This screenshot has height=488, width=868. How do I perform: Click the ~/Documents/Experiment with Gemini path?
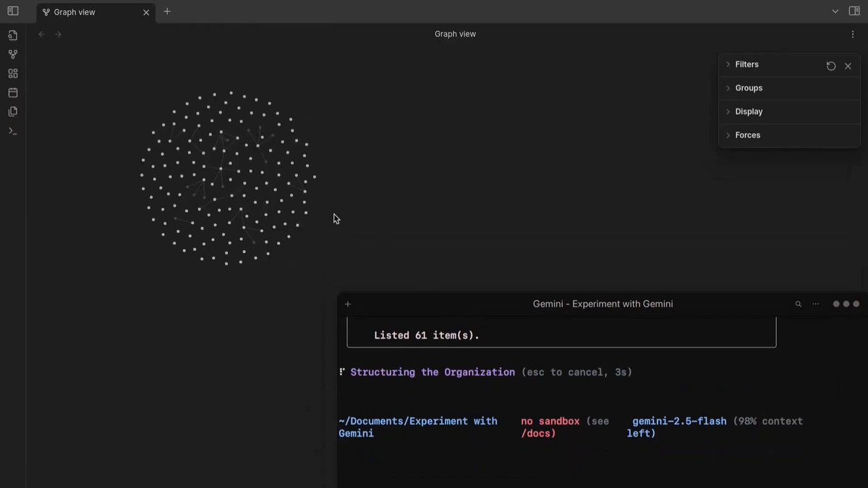[x=418, y=427]
